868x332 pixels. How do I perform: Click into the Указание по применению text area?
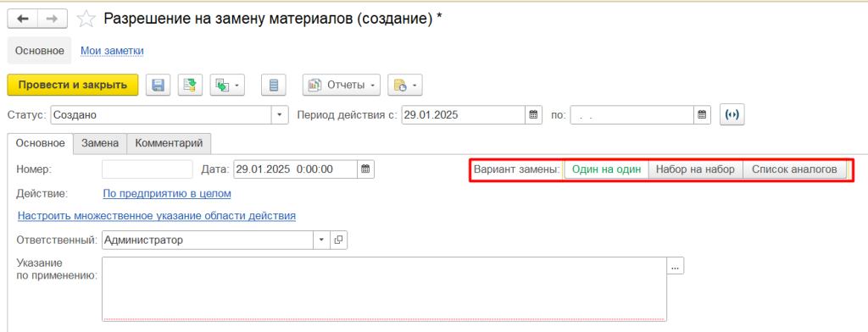coord(384,289)
